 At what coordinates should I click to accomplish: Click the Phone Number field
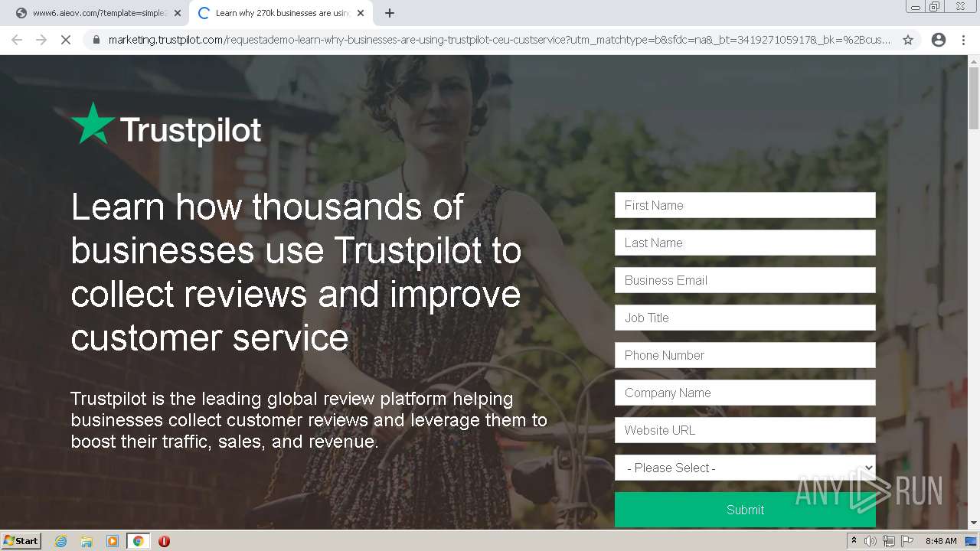pyautogui.click(x=745, y=355)
